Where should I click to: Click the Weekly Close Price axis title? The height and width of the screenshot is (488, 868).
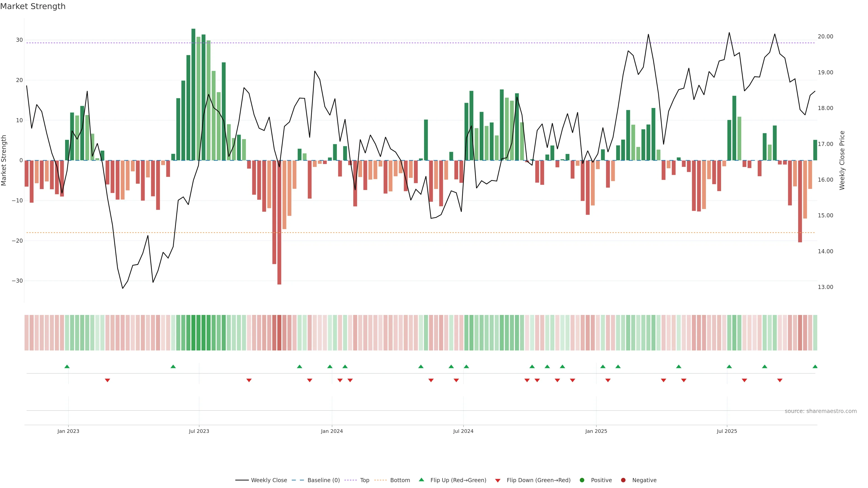pyautogui.click(x=842, y=160)
